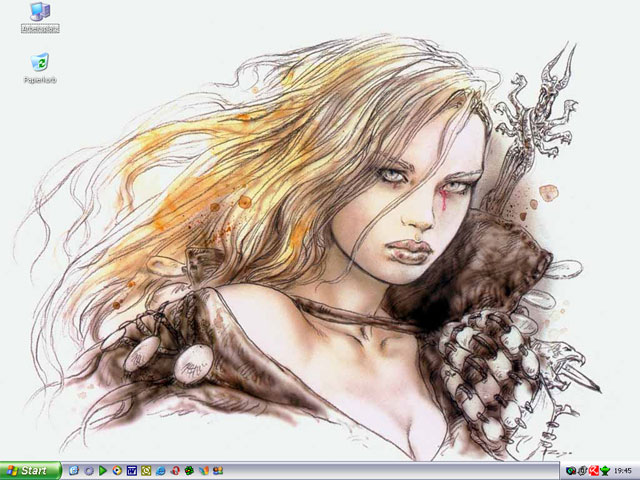
Task: Launch the green play arrow shortcut
Action: click(103, 471)
